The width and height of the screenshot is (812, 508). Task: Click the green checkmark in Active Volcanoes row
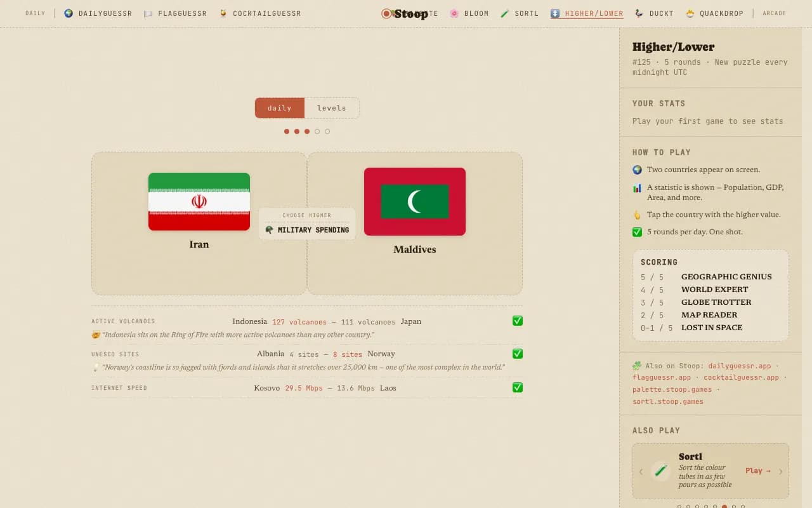pyautogui.click(x=518, y=321)
